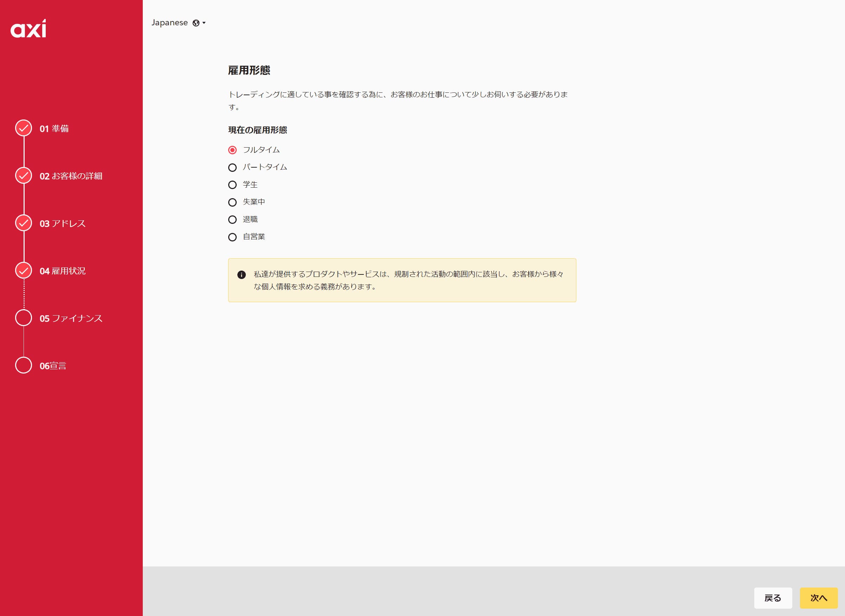Click the 退職 option label
Image resolution: width=845 pixels, height=616 pixels.
(250, 219)
